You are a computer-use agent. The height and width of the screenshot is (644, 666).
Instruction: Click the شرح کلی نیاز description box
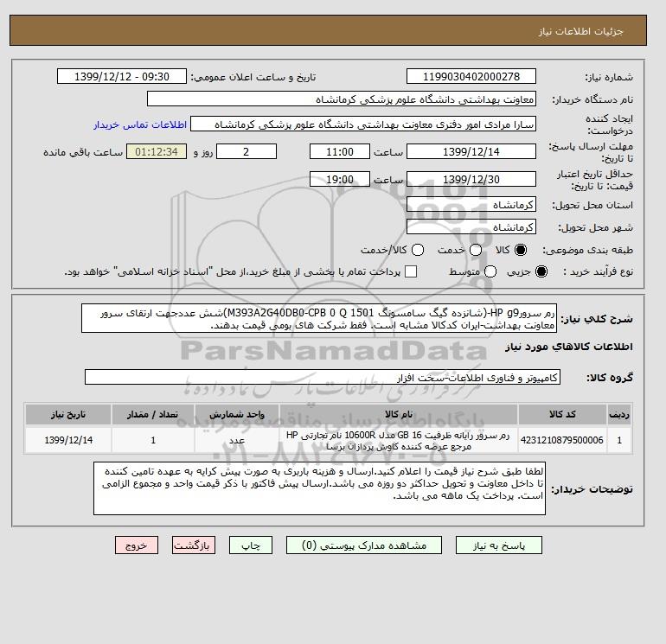pyautogui.click(x=319, y=318)
